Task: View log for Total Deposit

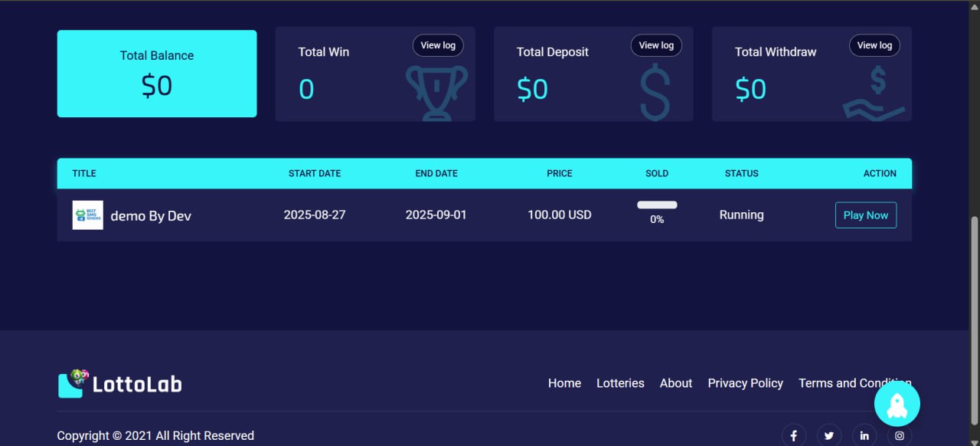Action: (x=656, y=45)
